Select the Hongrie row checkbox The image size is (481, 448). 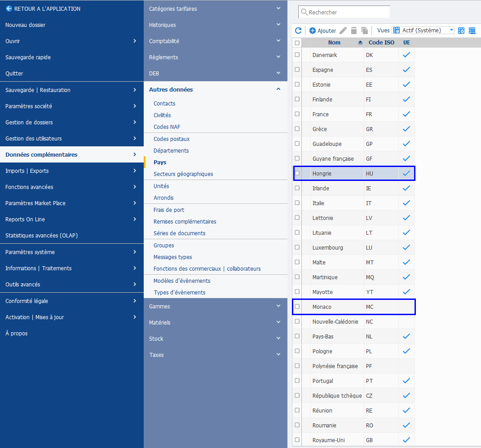tap(297, 173)
